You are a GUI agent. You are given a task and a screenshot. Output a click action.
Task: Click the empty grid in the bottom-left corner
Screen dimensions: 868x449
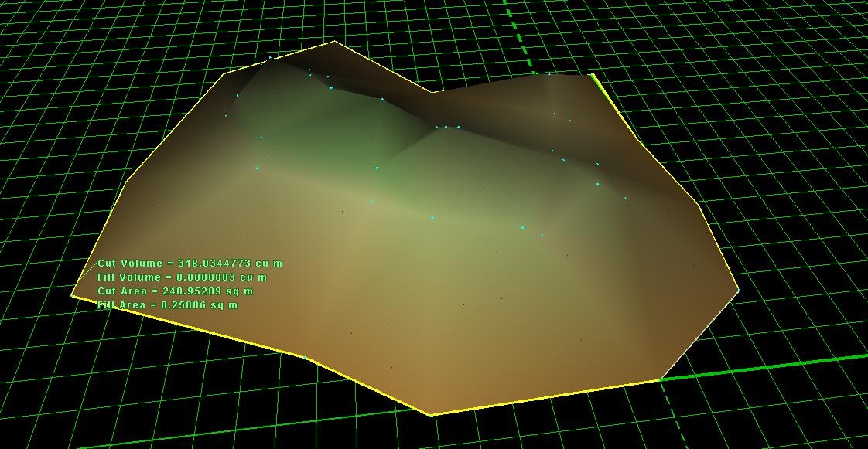click(62, 402)
